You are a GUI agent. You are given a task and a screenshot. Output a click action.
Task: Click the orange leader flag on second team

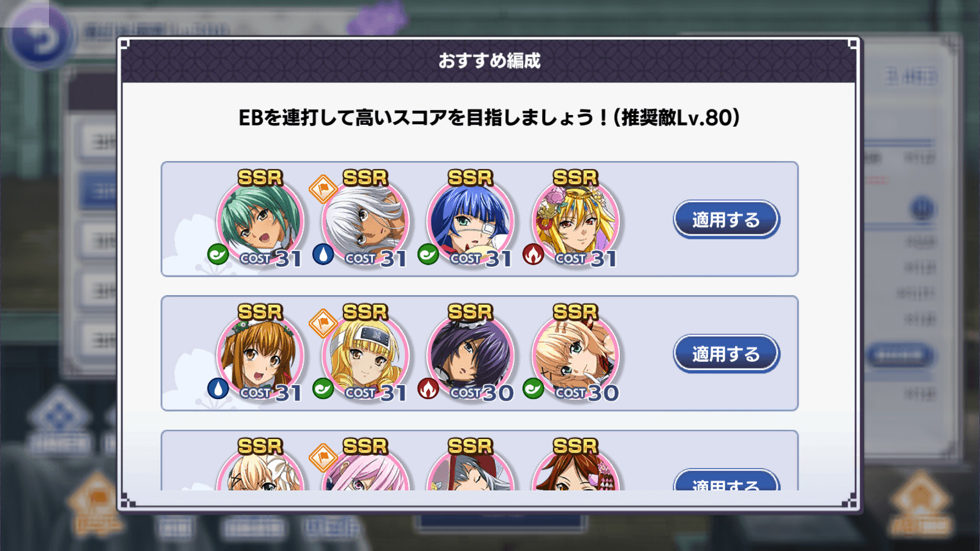[323, 323]
